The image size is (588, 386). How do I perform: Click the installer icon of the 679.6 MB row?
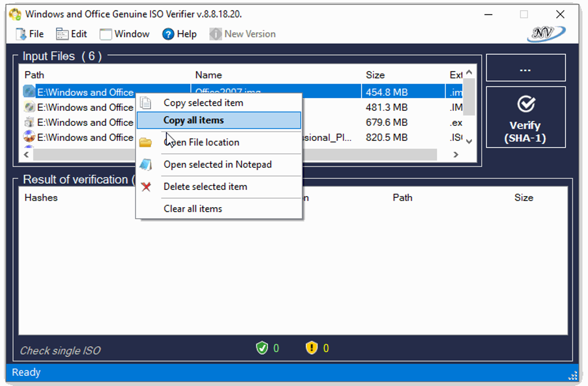click(29, 122)
